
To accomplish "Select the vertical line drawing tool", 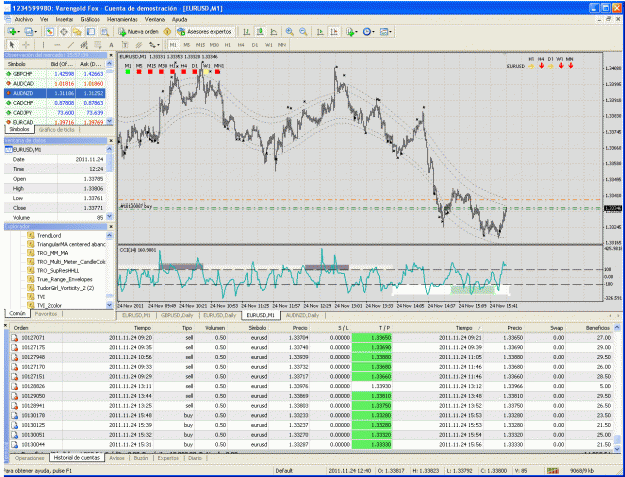I will point(43,45).
